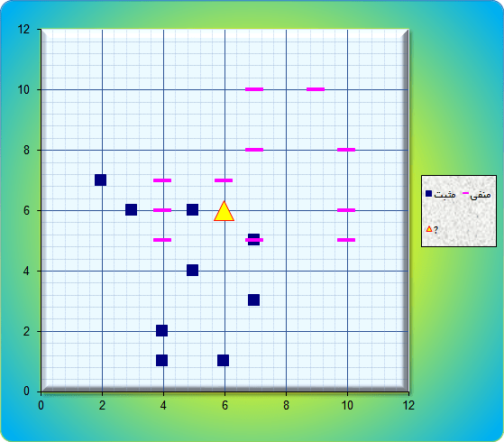Viewport: 504px width, 442px height.
Task: Select the vertical axis label 2
Action: pos(26,331)
